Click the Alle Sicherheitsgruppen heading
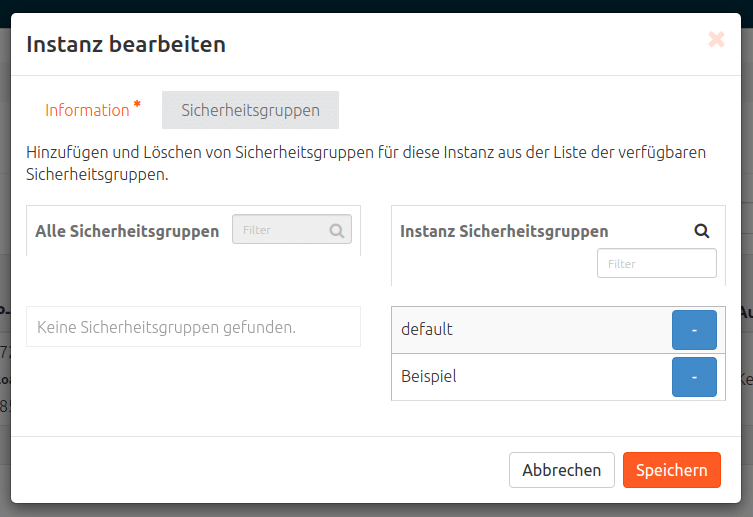Screen dimensions: 753x517 tap(127, 231)
